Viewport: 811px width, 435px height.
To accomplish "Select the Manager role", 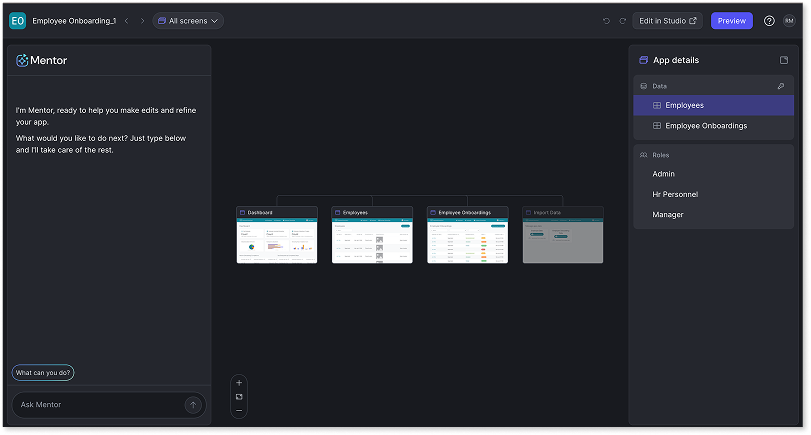I will pos(667,215).
